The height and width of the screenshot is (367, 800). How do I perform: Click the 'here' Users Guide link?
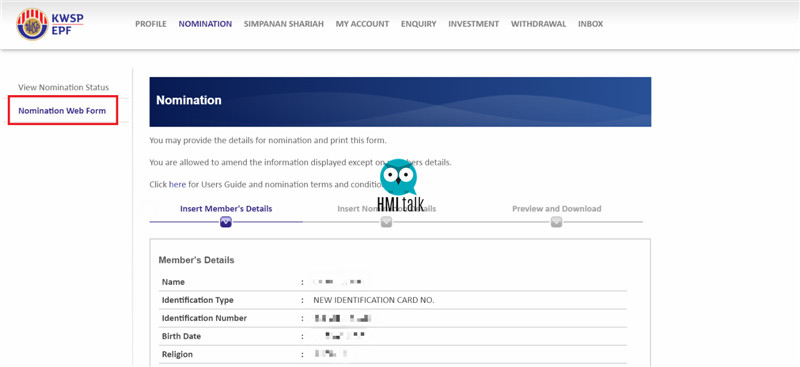[x=177, y=185]
